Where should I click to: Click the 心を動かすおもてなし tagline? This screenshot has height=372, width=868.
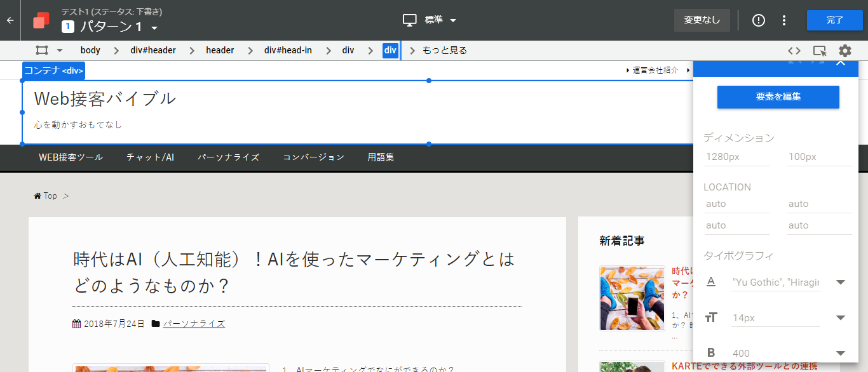coord(78,125)
